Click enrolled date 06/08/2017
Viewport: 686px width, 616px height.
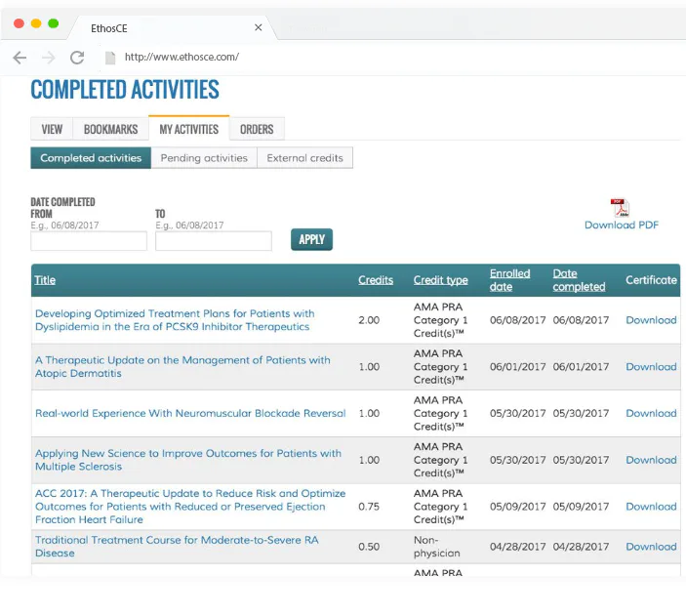[x=517, y=320]
